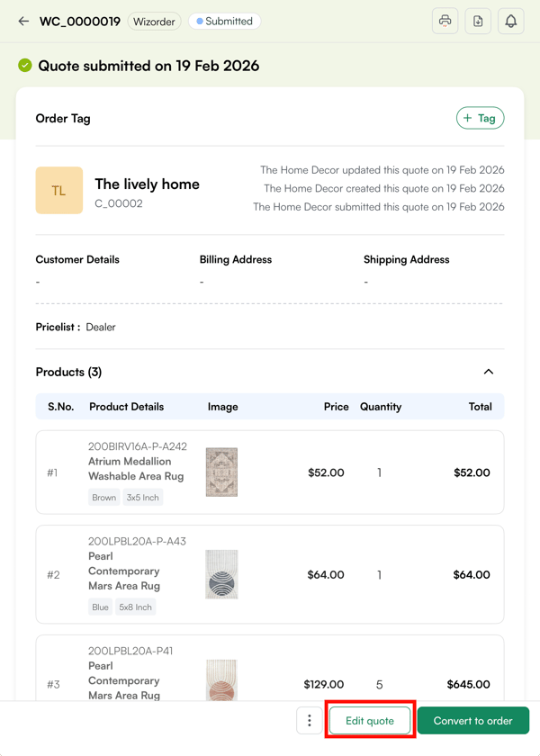Click the Wizorder label chip
The height and width of the screenshot is (756, 540).
(154, 21)
